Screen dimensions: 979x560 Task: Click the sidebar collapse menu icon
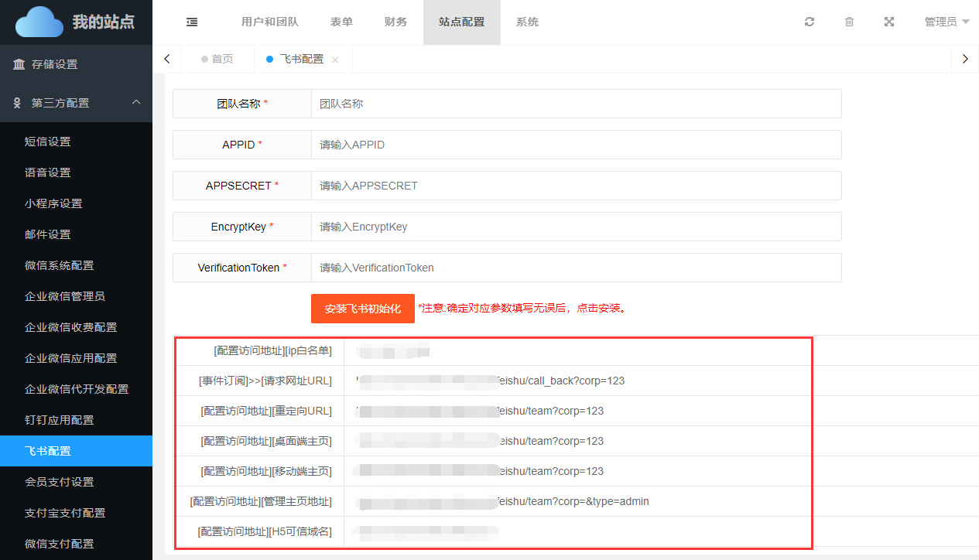coord(192,22)
